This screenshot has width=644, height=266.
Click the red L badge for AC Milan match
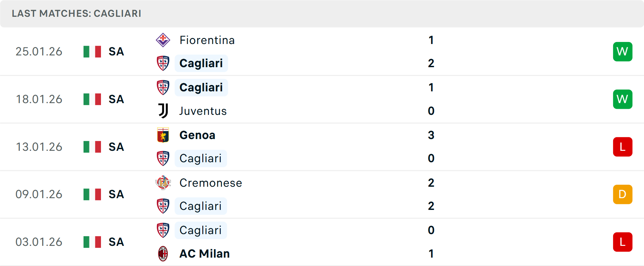coord(623,242)
